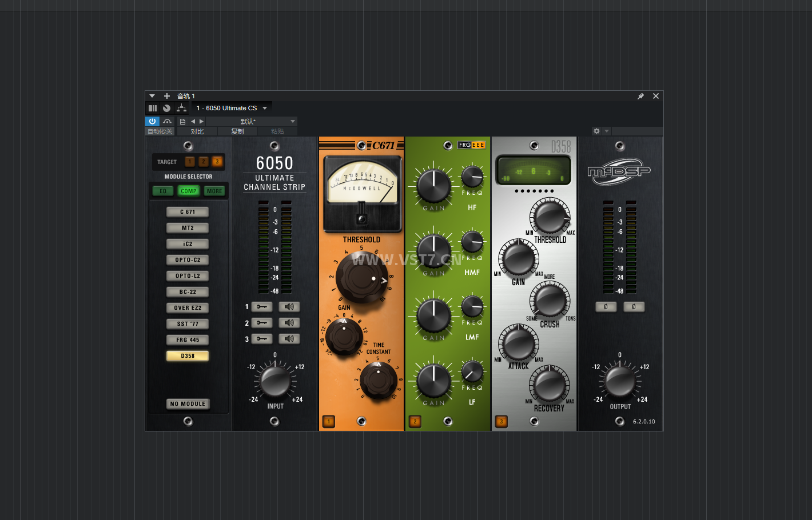Select TARGET slot 3
This screenshot has height=520, width=812.
click(217, 162)
